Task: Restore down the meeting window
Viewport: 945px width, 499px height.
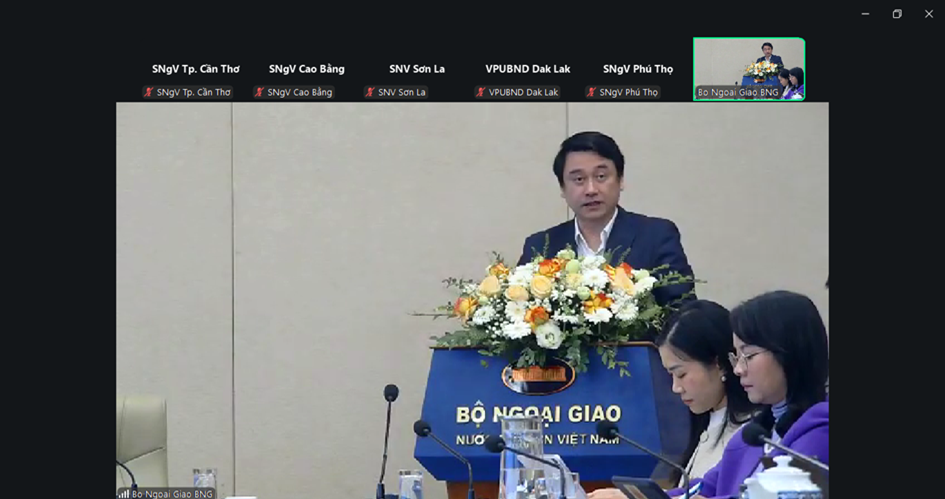Action: (897, 14)
